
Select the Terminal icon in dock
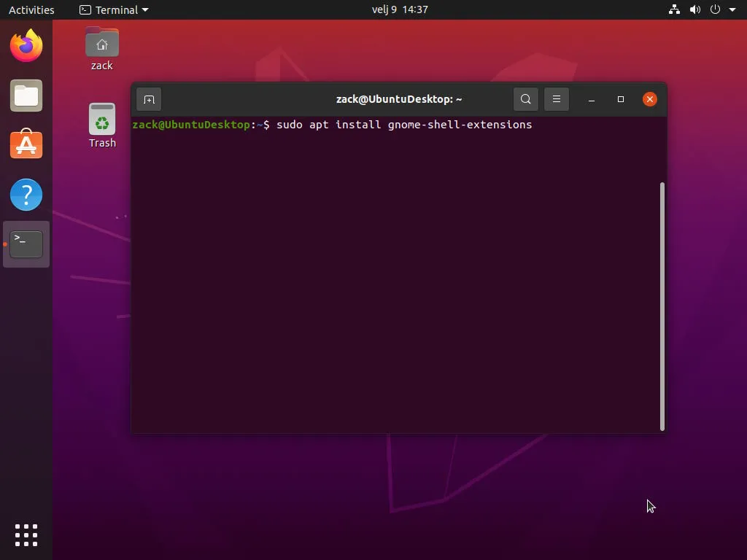pyautogui.click(x=26, y=244)
